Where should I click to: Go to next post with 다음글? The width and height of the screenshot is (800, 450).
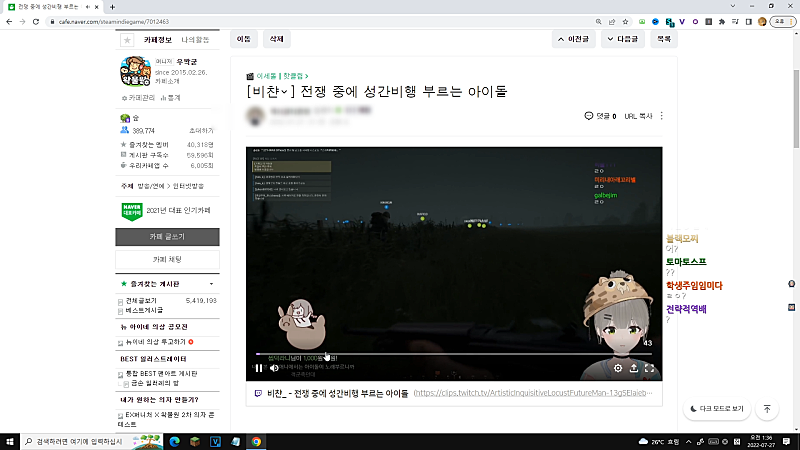click(x=622, y=39)
